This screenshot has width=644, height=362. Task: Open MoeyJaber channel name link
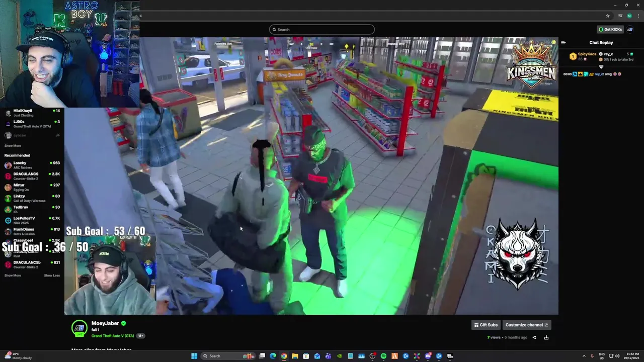[105, 323]
